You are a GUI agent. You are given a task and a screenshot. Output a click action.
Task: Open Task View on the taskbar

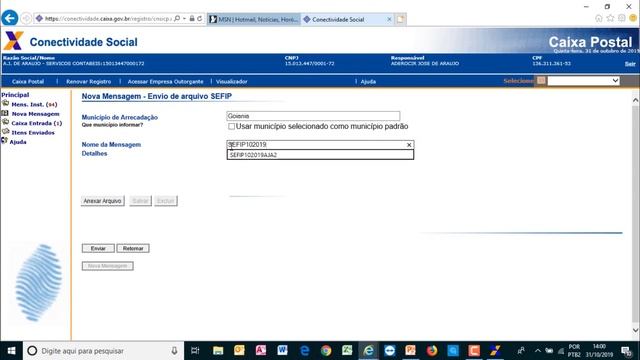tap(195, 351)
